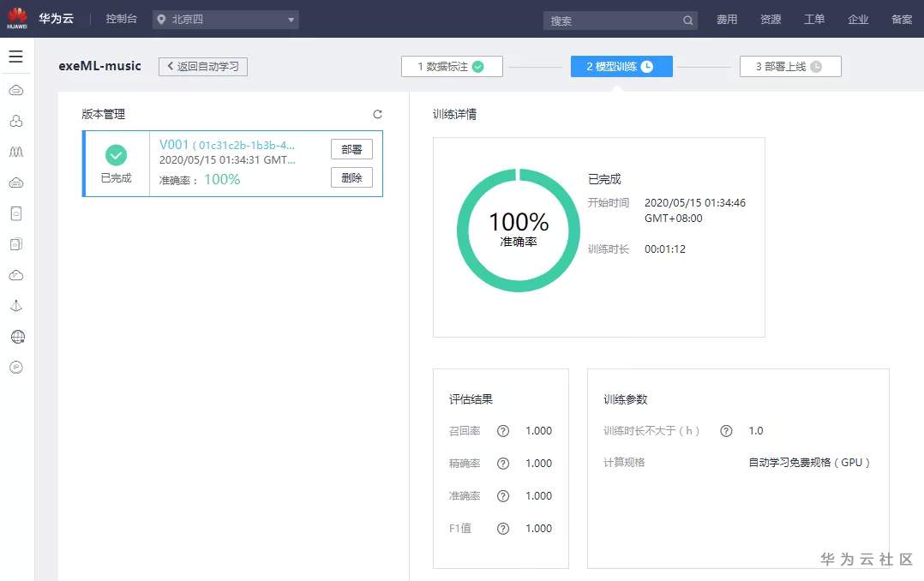Click the help icon beside 准确率 in 评估结果
The height and width of the screenshot is (581, 924).
pyautogui.click(x=502, y=495)
